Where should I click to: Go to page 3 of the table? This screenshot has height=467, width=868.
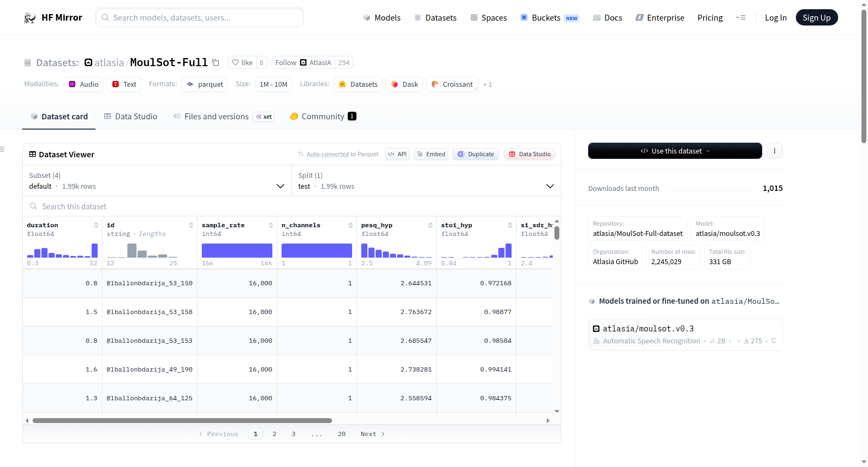(x=293, y=434)
